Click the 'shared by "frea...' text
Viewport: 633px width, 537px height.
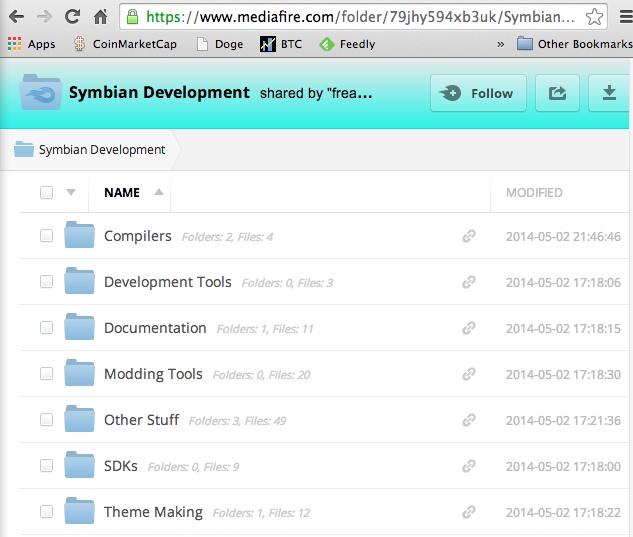(x=316, y=93)
